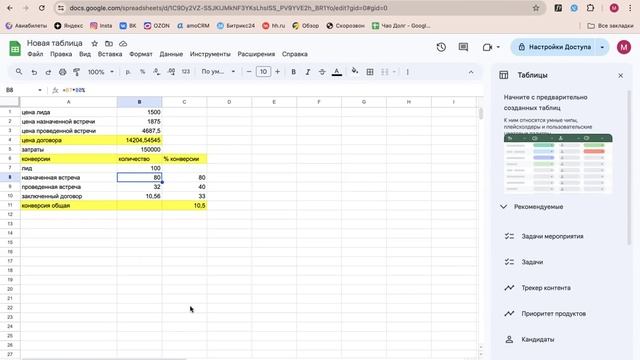The image size is (640, 360).
Task: Open the Google account avatar M
Action: [x=623, y=47]
